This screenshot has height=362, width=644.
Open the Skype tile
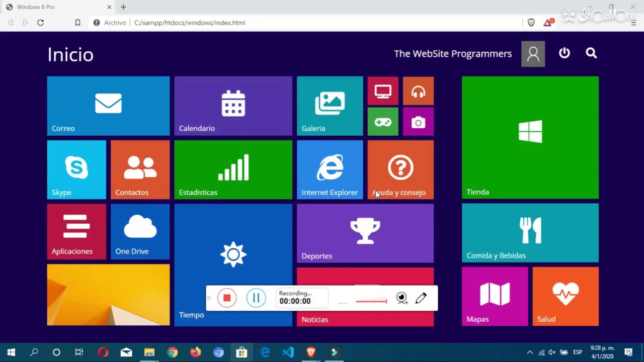(76, 169)
